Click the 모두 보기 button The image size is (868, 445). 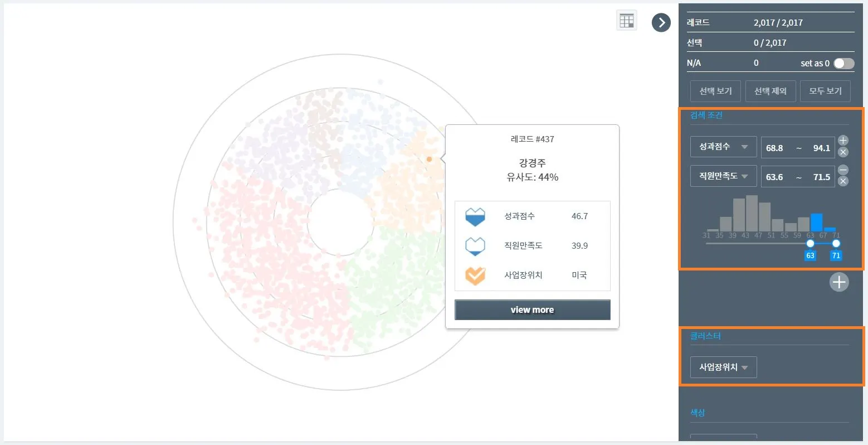[x=825, y=91]
